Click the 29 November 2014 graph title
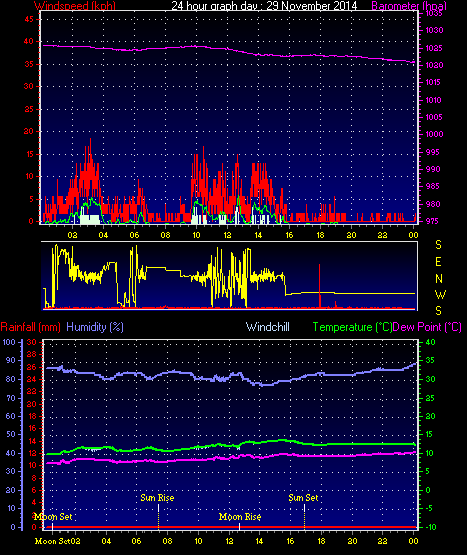This screenshot has width=467, height=555. point(312,6)
